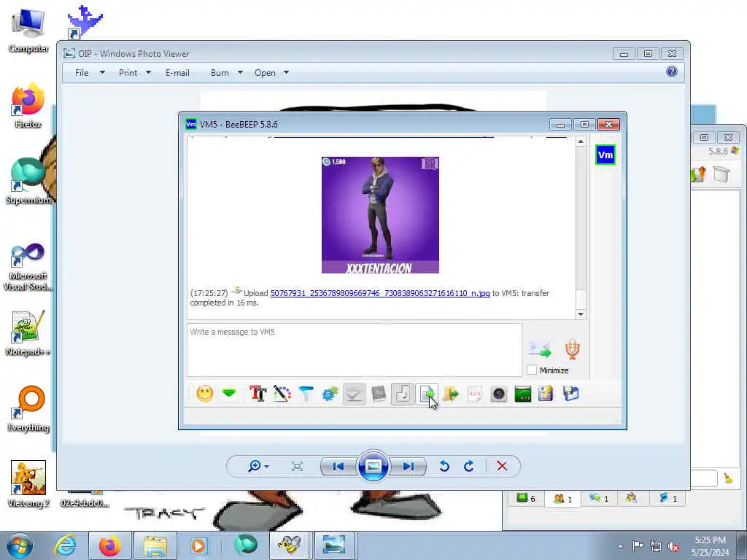Click the blue Vm user avatar
The width and height of the screenshot is (747, 560).
click(605, 155)
